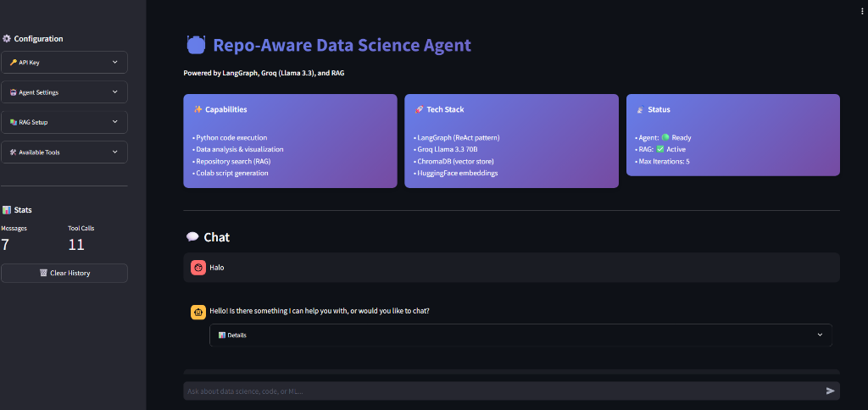Click the Repo-Aware Data Science Agent title
868x410 pixels.
coord(342,45)
